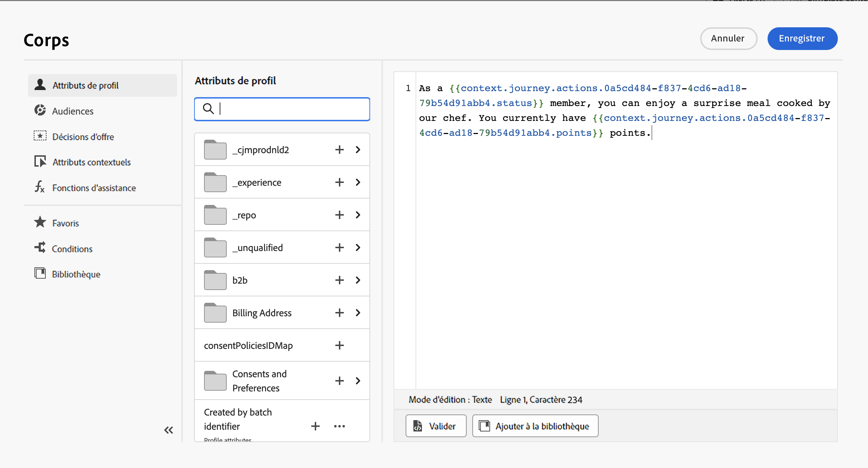Go to the Bibliothèque entry

pos(76,274)
